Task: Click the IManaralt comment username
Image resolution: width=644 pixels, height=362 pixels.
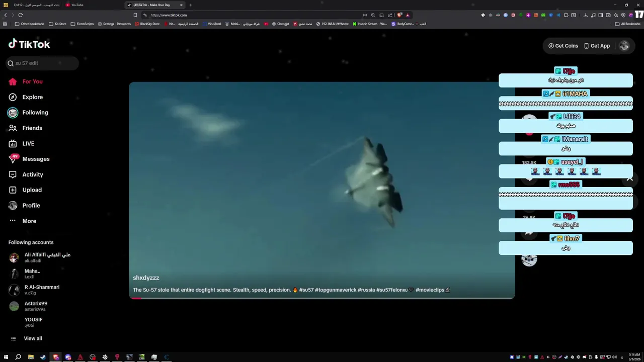Action: [575, 139]
